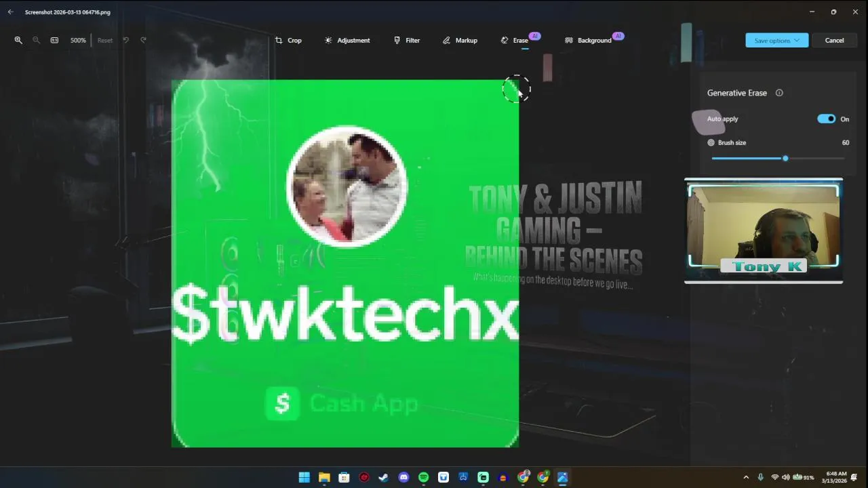The image size is (868, 488).
Task: Open the Adjustment tab
Action: click(x=347, y=40)
